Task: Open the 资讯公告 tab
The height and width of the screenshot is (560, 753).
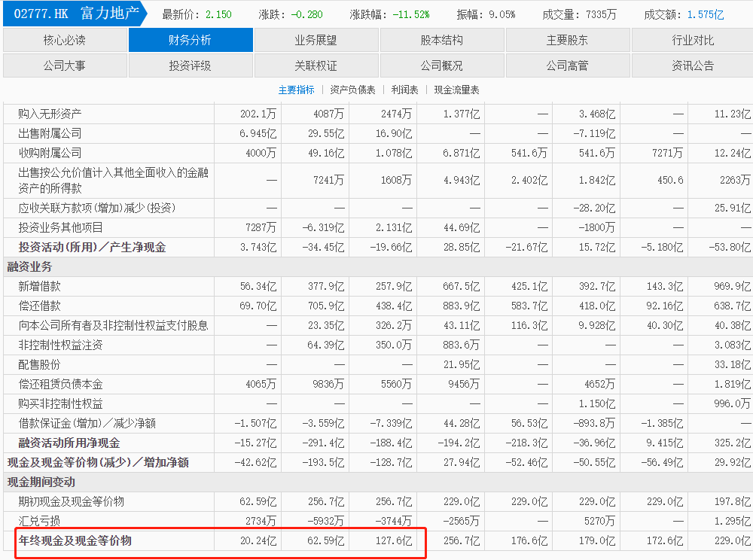Action: (693, 65)
